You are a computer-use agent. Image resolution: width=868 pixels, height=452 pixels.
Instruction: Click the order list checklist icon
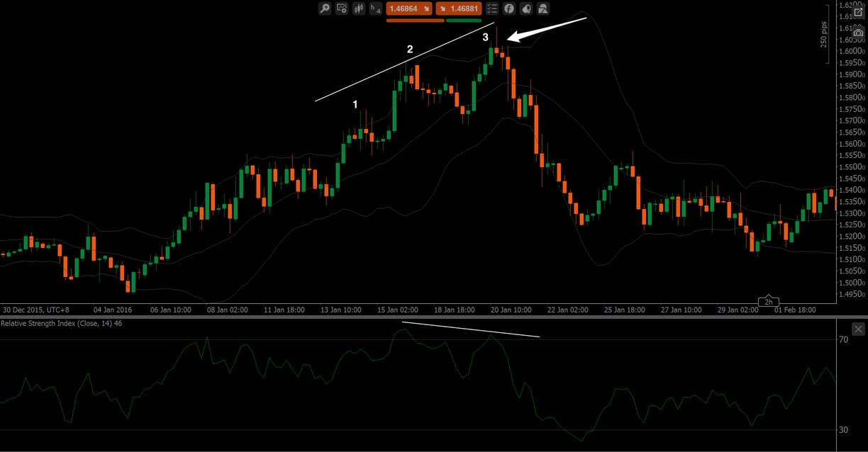pyautogui.click(x=491, y=9)
